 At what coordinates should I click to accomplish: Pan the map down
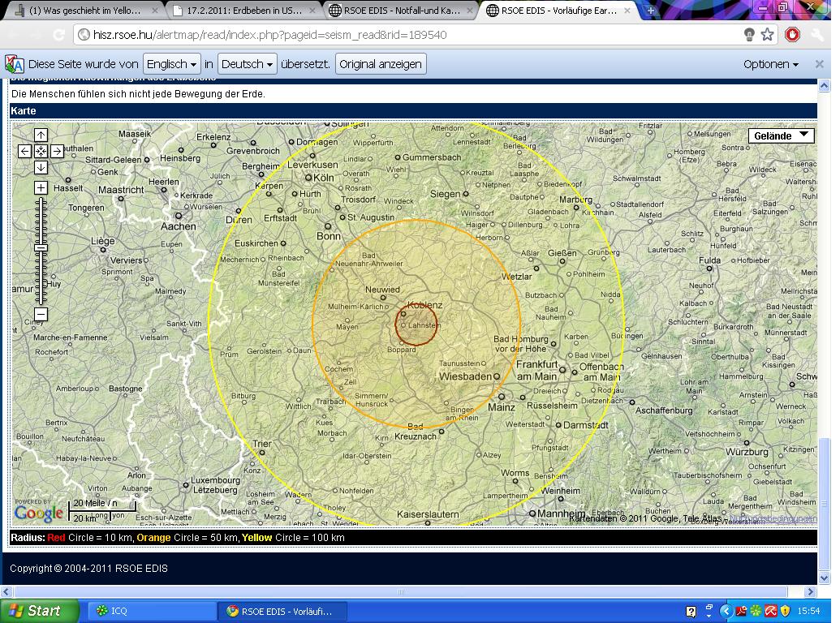click(41, 168)
